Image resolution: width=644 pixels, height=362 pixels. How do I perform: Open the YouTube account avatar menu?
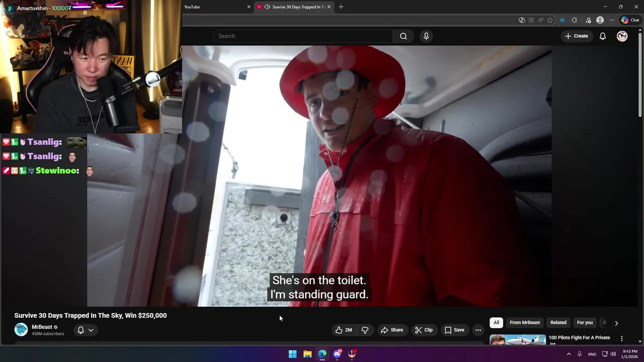coord(622,36)
